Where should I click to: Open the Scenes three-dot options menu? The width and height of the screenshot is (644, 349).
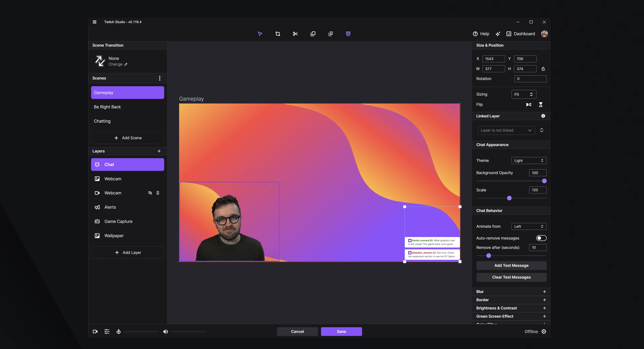(159, 78)
